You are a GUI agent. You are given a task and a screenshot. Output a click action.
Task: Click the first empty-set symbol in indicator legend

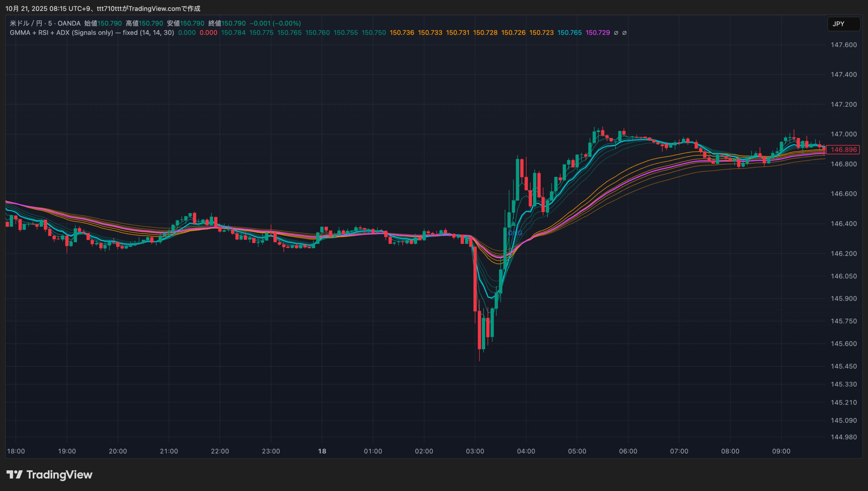[616, 33]
